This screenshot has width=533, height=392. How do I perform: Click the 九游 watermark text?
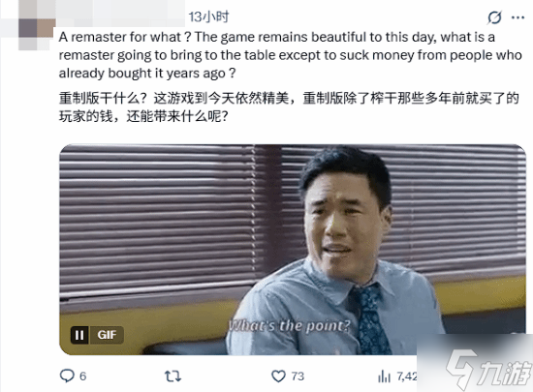pyautogui.click(x=505, y=373)
